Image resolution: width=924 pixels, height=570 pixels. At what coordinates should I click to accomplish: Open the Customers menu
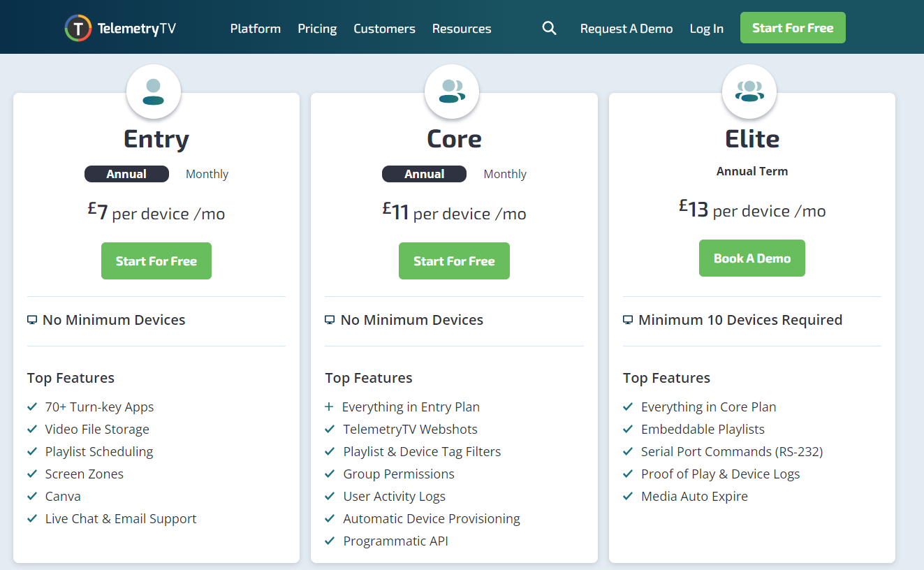384,29
